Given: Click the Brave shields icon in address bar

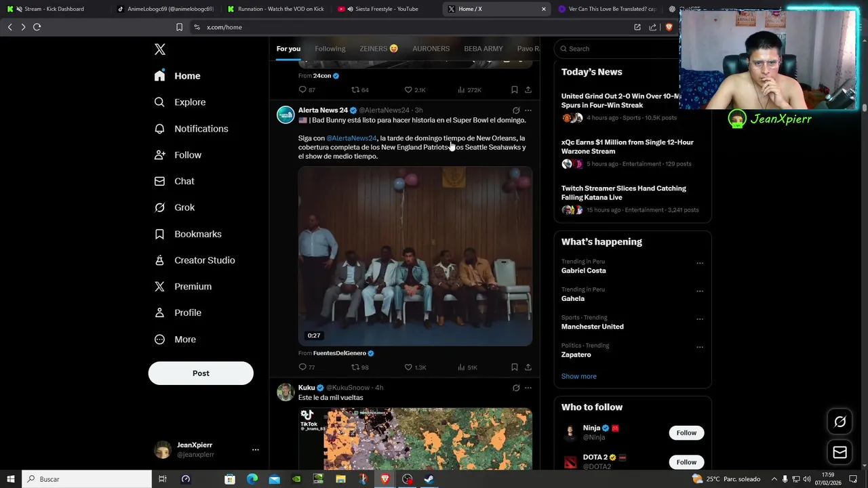Looking at the screenshot, I should click(669, 27).
